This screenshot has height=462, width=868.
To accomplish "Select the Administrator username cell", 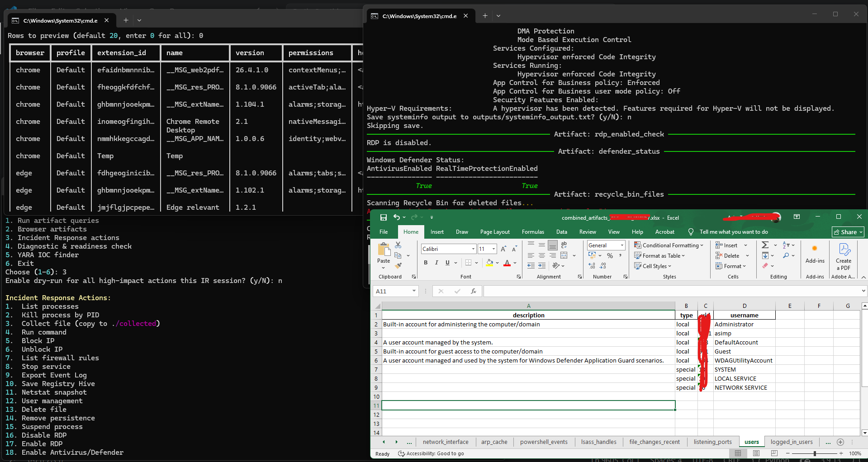I will (x=744, y=324).
